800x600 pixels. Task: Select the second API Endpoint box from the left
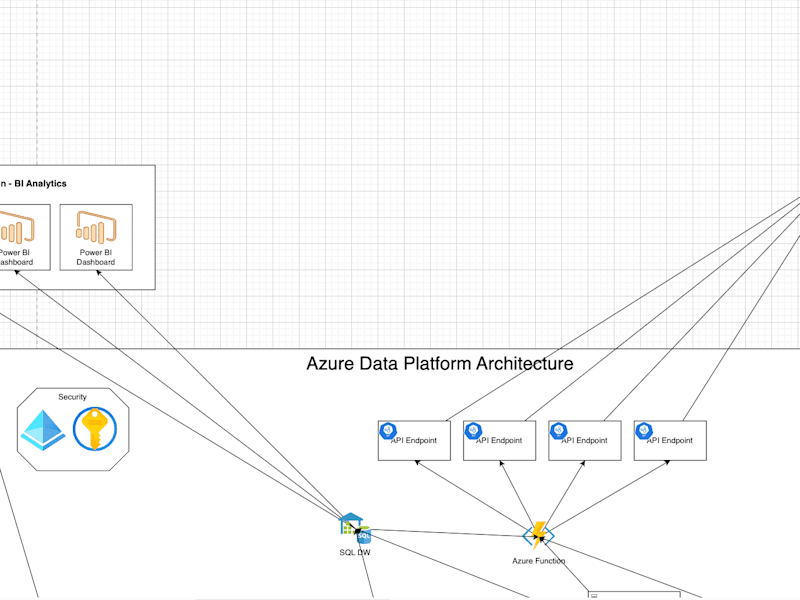499,441
